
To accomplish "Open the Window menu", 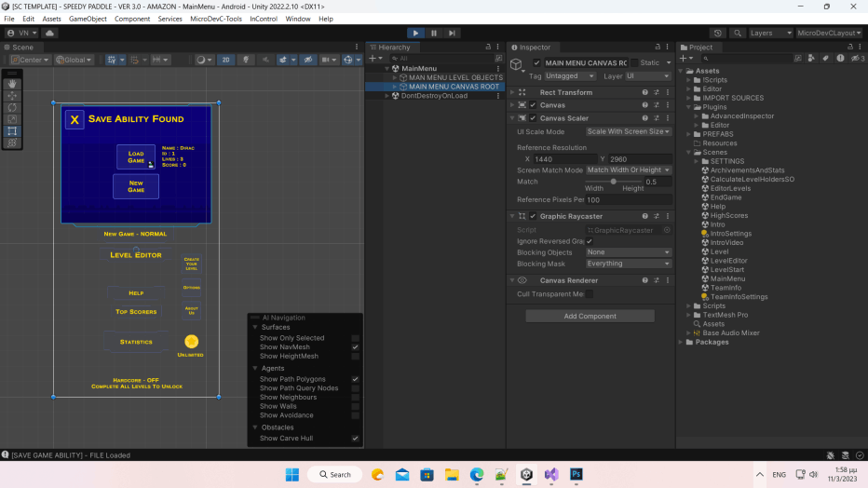I will (298, 19).
